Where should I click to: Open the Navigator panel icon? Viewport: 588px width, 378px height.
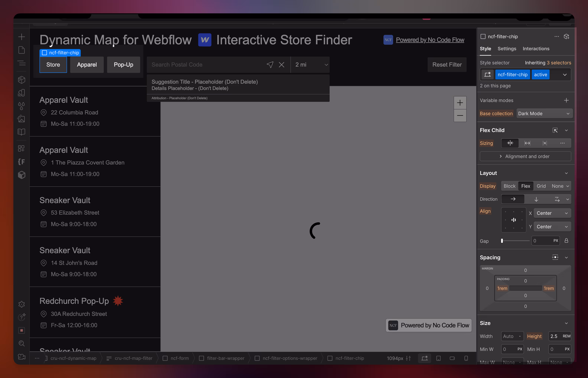[22, 63]
